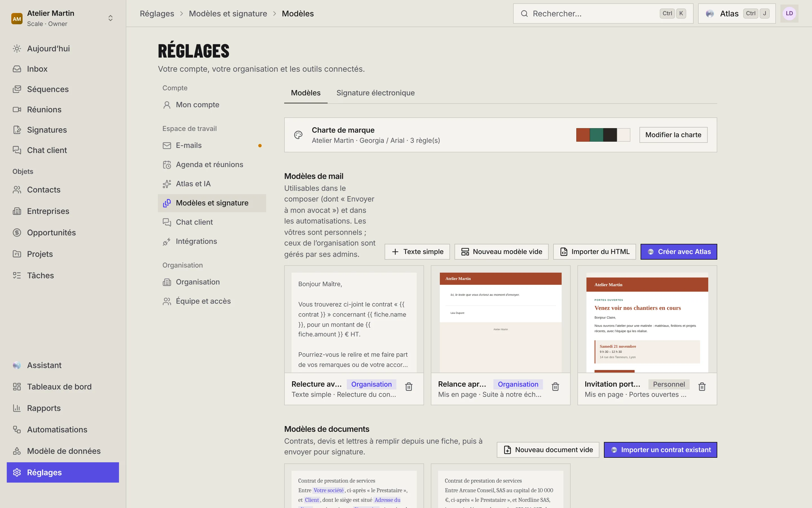
Task: Open Agenda et réunions settings
Action: point(212,165)
